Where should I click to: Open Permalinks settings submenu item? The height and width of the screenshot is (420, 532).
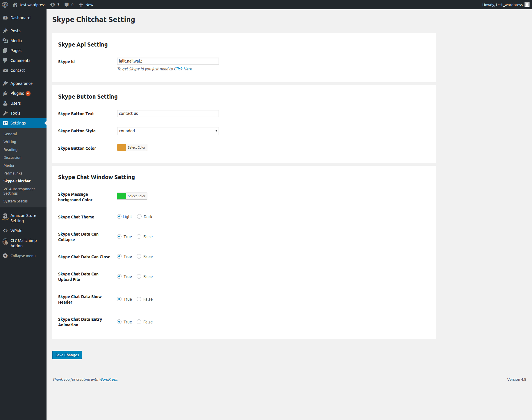pyautogui.click(x=13, y=173)
